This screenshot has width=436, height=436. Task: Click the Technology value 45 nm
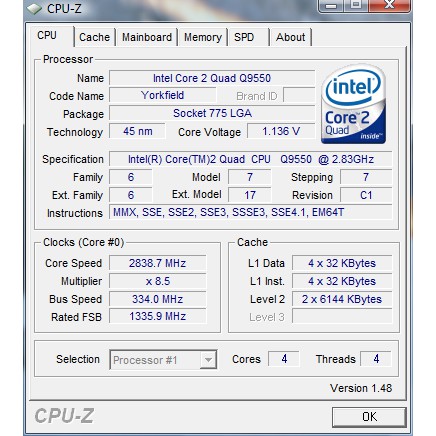(x=137, y=131)
